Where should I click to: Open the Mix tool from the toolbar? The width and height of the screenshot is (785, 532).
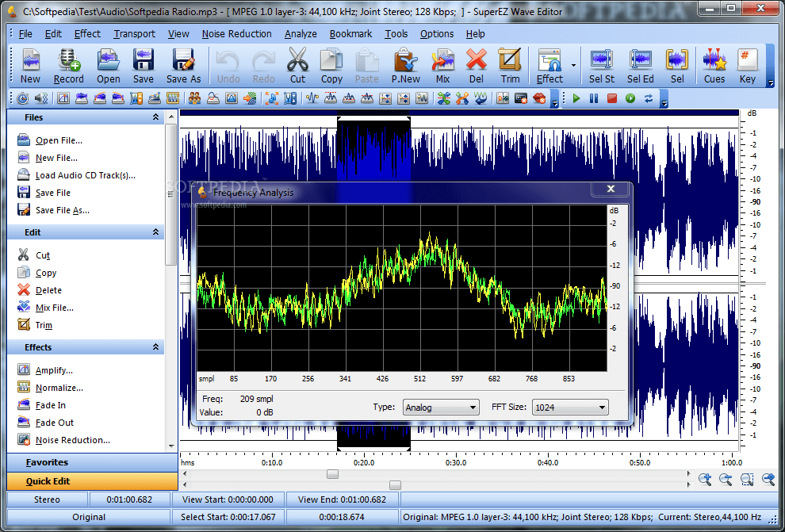[442, 66]
